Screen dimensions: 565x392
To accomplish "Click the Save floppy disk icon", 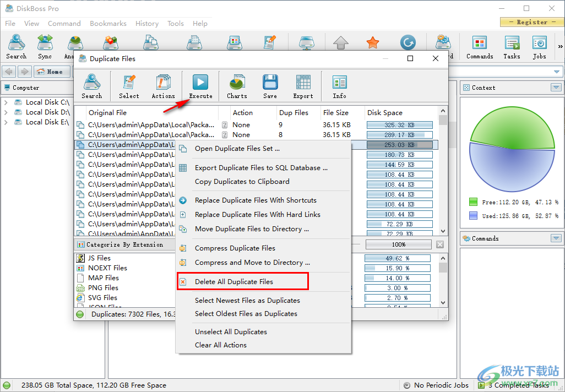I will (270, 86).
